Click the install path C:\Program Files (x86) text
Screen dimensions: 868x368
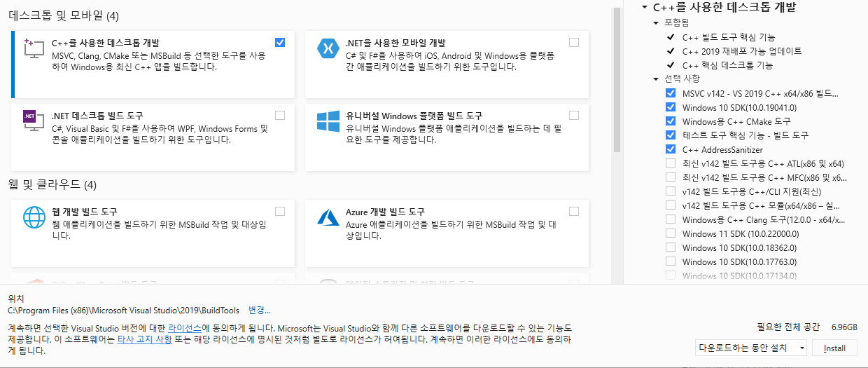coord(124,311)
